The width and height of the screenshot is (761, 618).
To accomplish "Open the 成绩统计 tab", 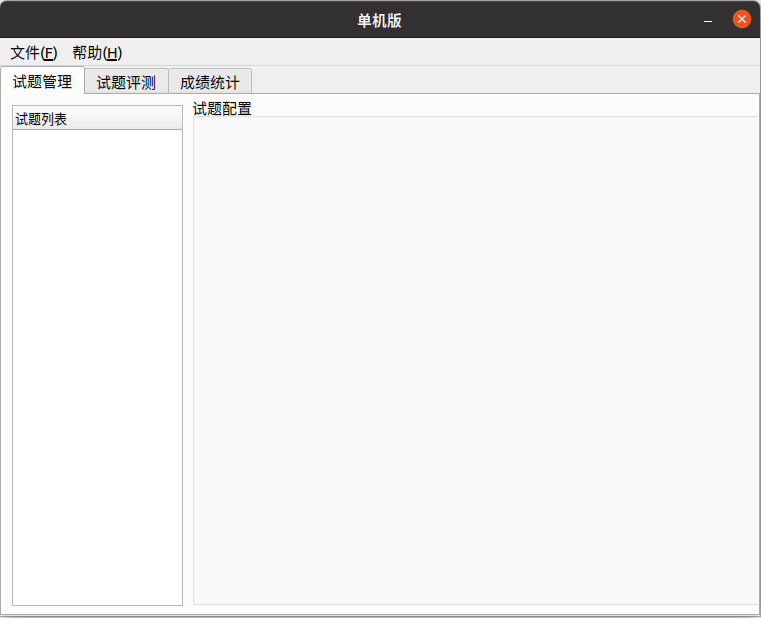I will click(209, 82).
